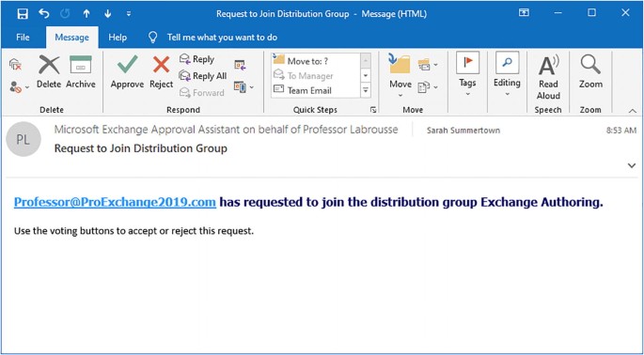This screenshot has width=644, height=355.
Task: Open the Rules dropdown icon
Action: 428,65
